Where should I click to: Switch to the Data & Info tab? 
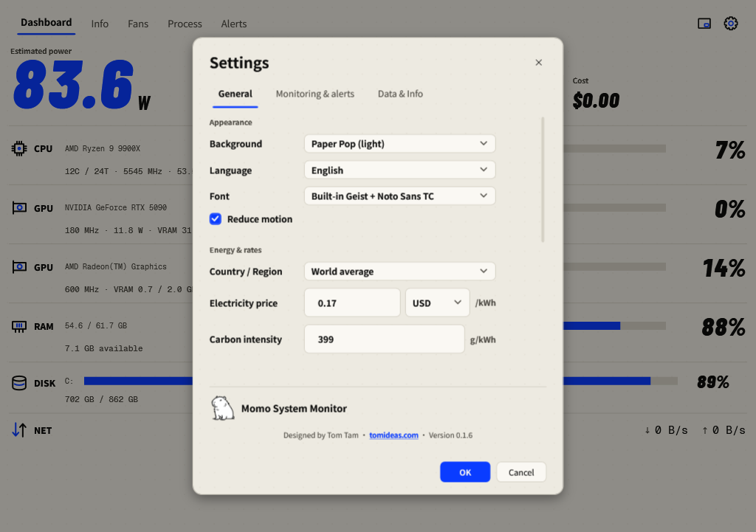(400, 94)
